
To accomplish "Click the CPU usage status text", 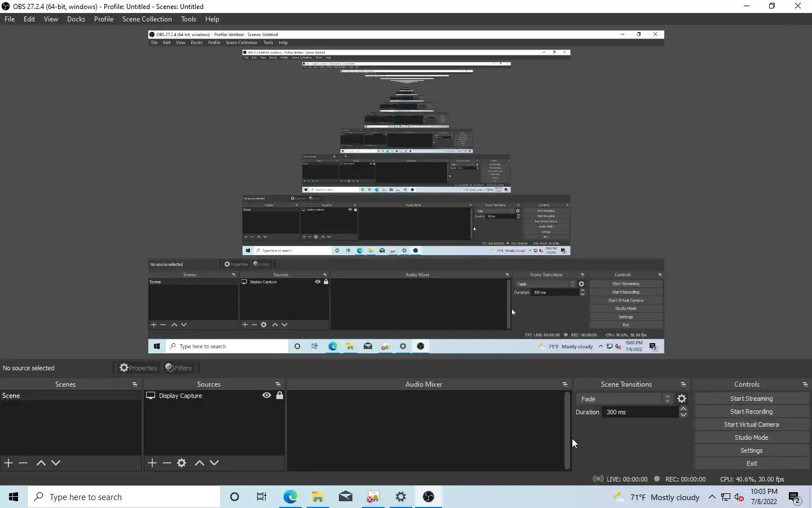I will coord(752,479).
